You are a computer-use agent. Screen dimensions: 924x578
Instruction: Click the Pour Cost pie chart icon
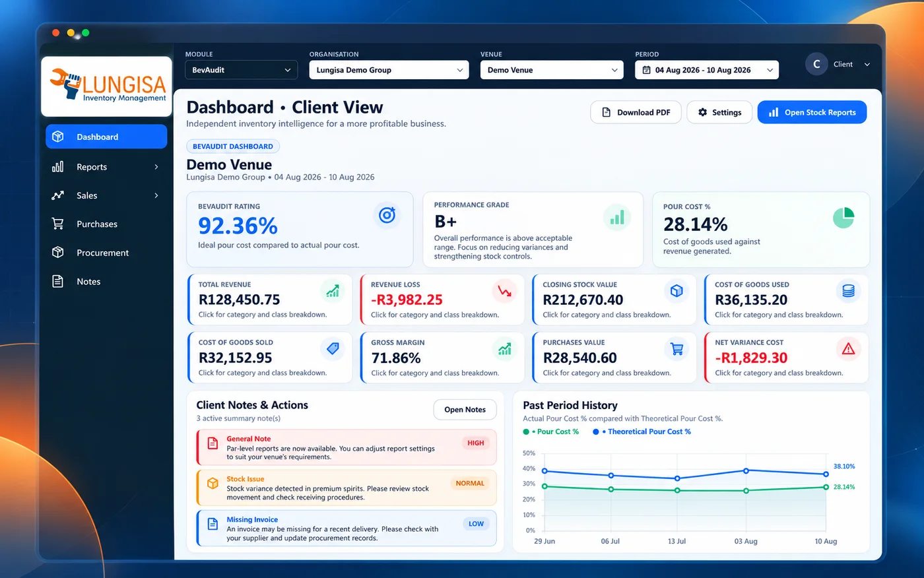pyautogui.click(x=843, y=218)
